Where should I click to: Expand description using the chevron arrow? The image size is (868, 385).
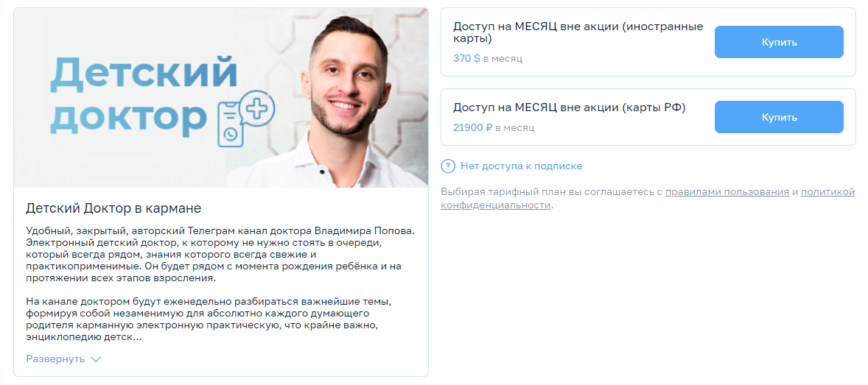tap(96, 359)
